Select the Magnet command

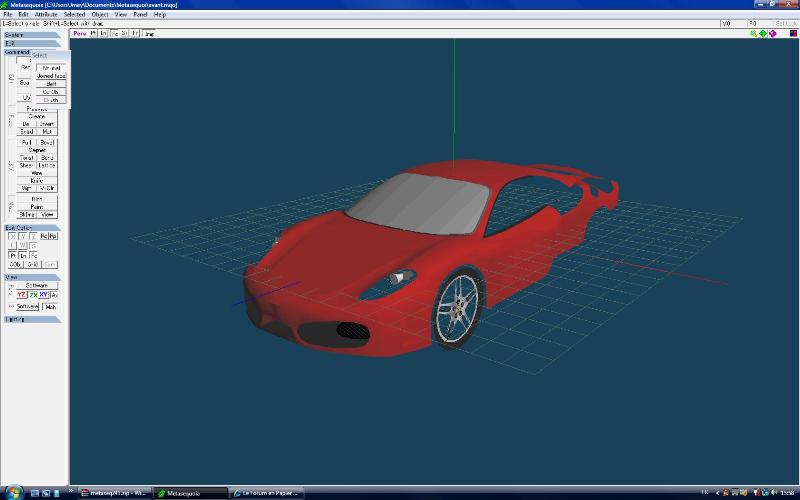pos(37,150)
